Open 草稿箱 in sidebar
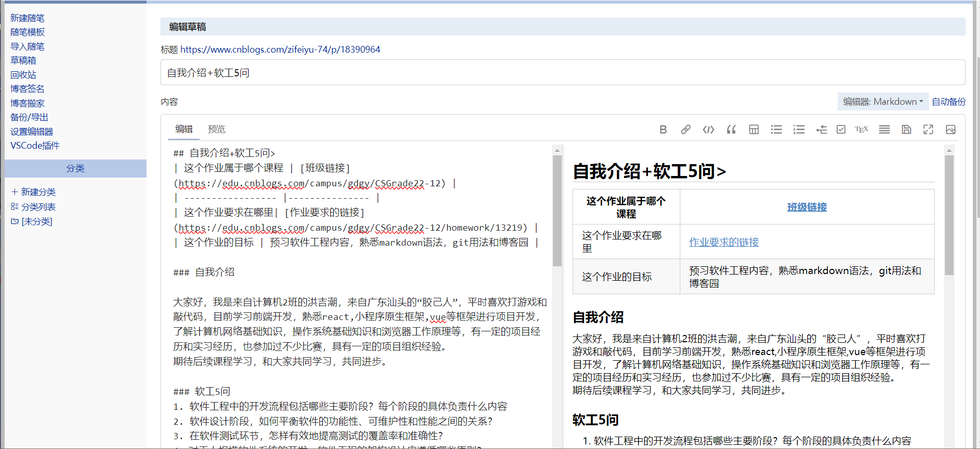The width and height of the screenshot is (980, 449). tap(23, 60)
